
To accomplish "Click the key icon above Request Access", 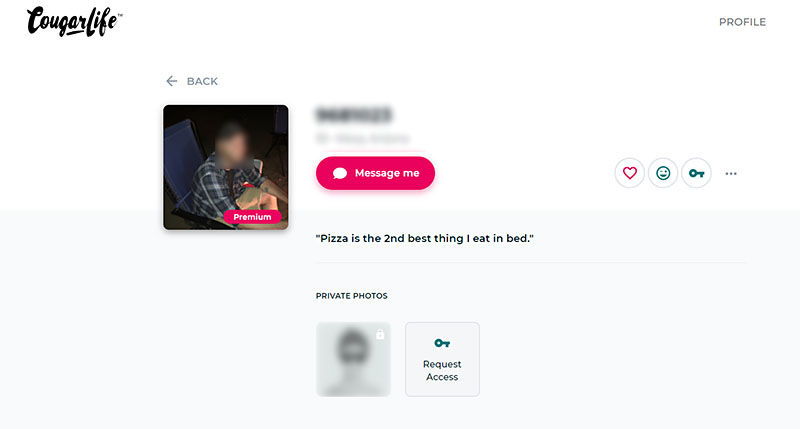I will pyautogui.click(x=442, y=343).
